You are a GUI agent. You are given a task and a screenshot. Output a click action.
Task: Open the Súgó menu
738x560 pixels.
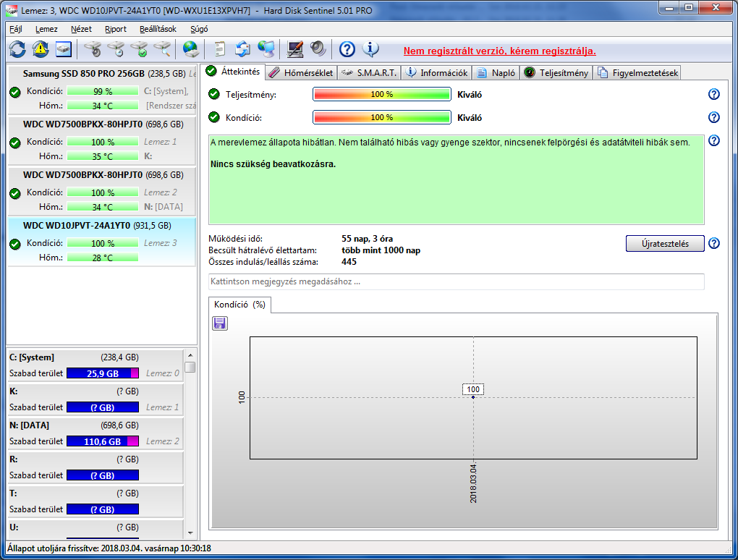coord(199,29)
